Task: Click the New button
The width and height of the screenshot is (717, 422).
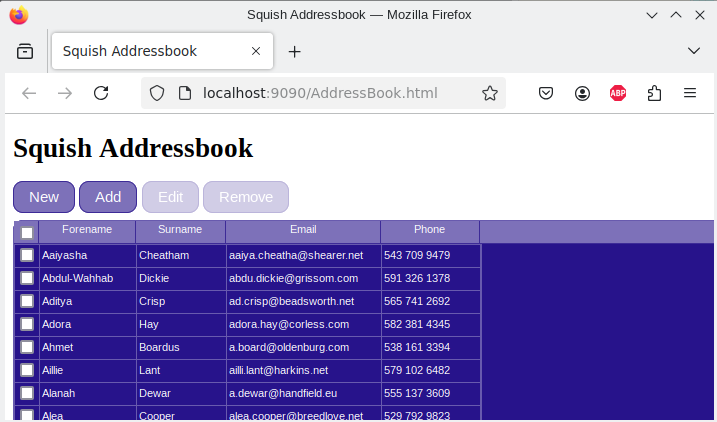Action: coord(44,197)
